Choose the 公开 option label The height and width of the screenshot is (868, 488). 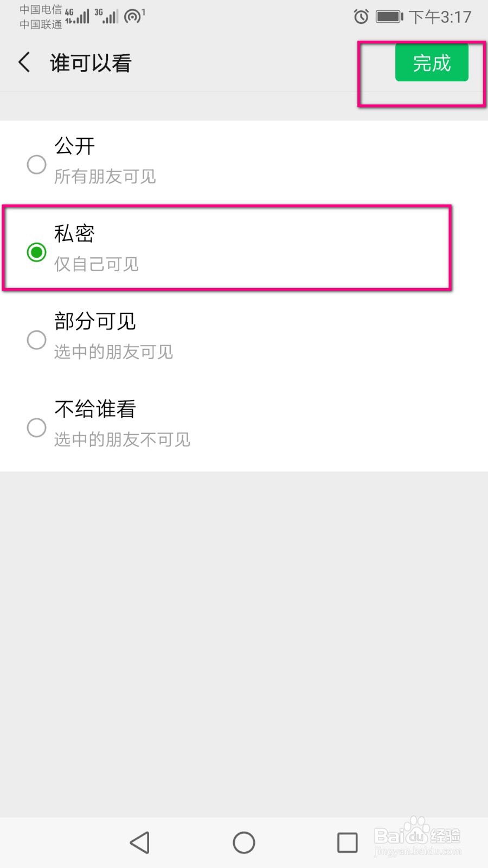tap(75, 146)
